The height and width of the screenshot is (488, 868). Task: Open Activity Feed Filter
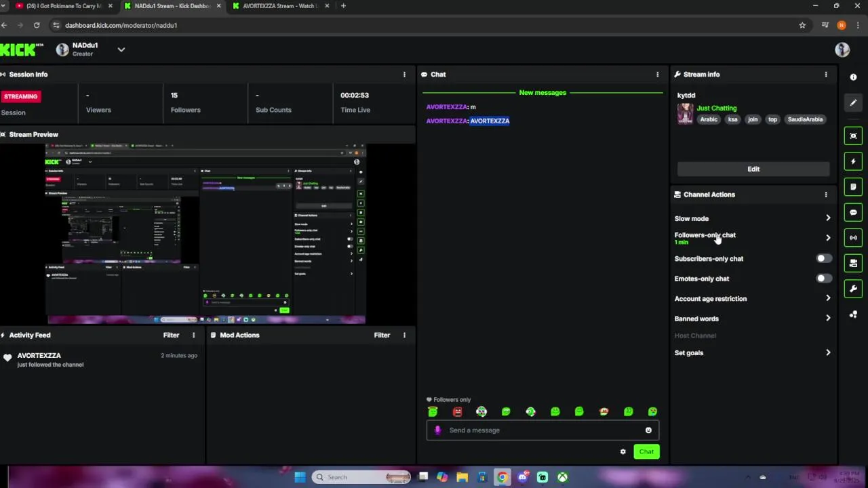(171, 335)
